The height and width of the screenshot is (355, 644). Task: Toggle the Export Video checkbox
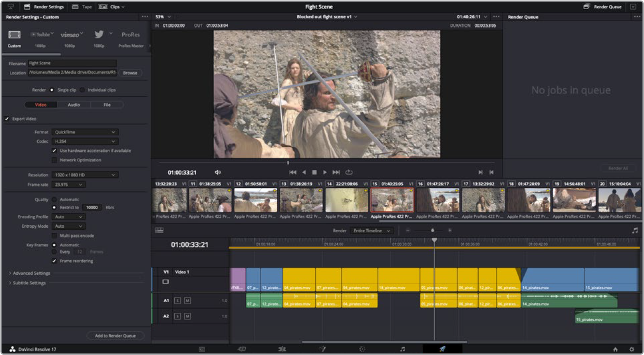coord(7,119)
